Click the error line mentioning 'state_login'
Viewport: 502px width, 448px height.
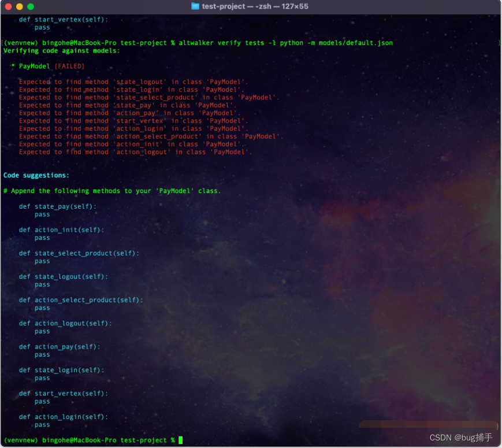[132, 90]
